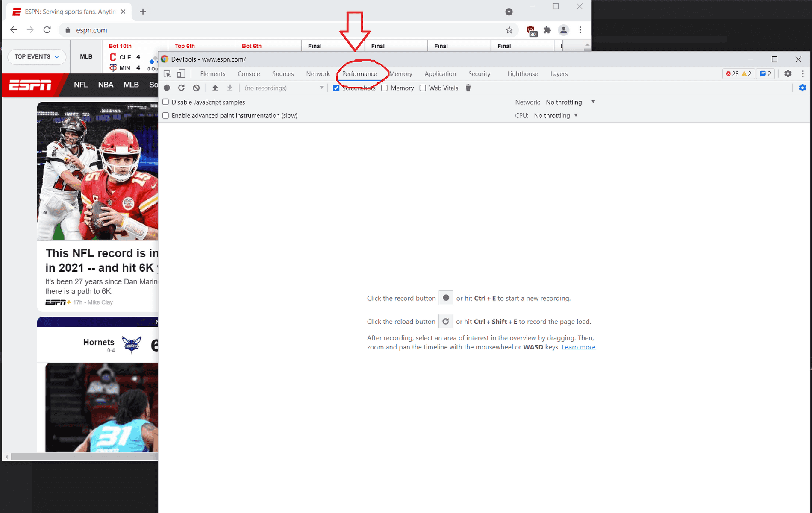Screen dimensions: 812x513
Task: Open the issues counter badge
Action: pyautogui.click(x=765, y=73)
